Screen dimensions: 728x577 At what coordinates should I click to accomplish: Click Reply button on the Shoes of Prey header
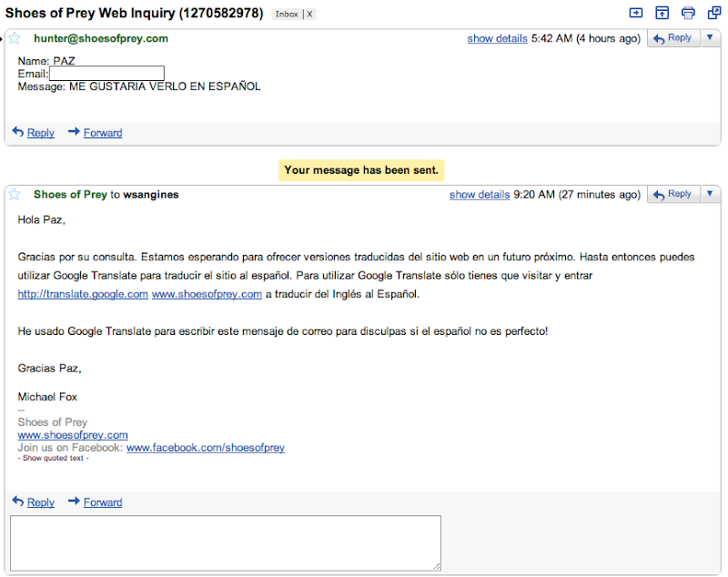coord(673,194)
